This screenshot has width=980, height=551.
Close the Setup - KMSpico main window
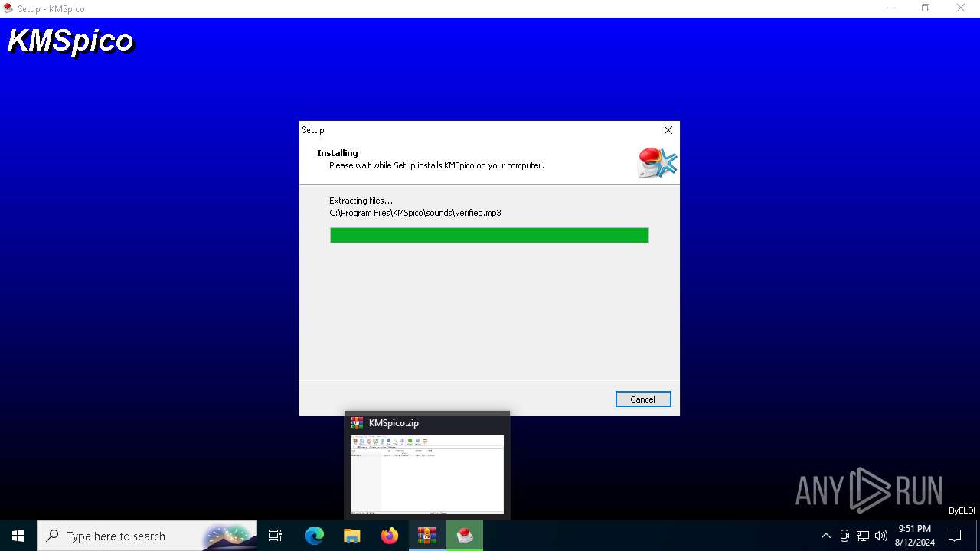pos(961,8)
